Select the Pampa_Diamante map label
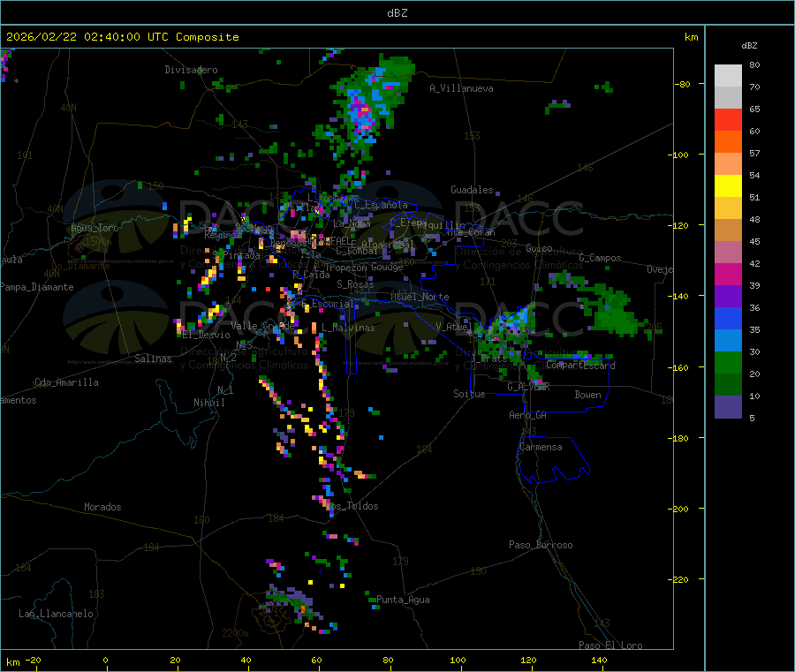This screenshot has height=672, width=795. 36,287
